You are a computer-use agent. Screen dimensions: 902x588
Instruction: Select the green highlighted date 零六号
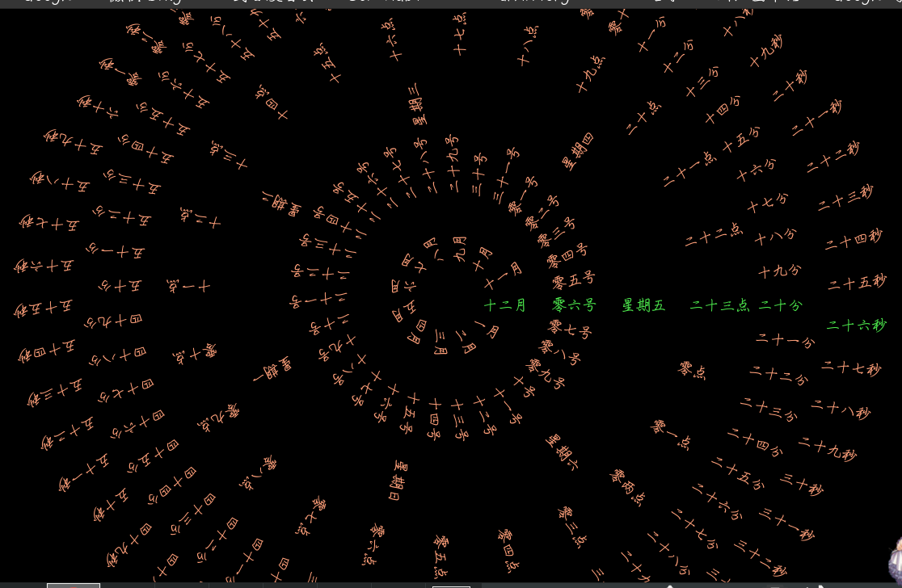(574, 305)
